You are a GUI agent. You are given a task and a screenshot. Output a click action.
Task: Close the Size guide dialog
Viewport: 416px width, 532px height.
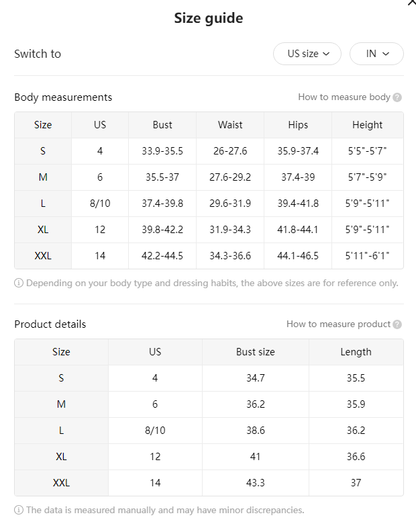click(412, 3)
